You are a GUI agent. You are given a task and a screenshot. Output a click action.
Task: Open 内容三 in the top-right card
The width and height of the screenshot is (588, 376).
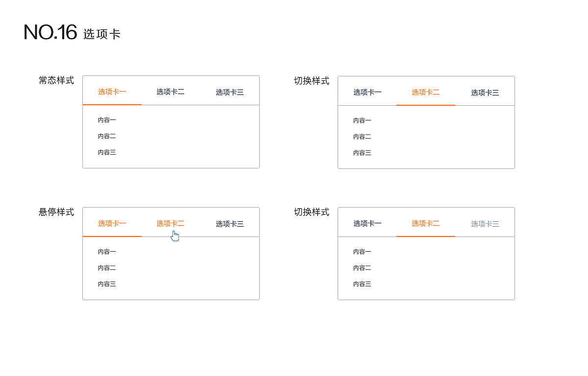362,153
